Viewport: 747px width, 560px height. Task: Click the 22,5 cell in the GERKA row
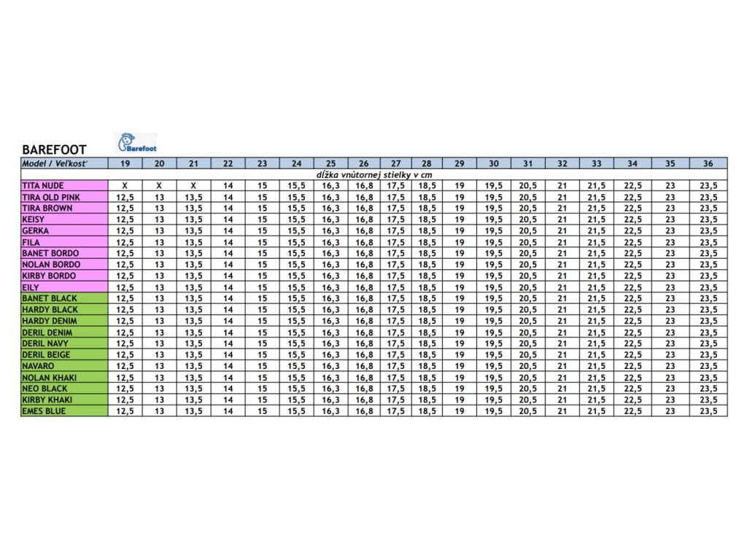coord(632,230)
